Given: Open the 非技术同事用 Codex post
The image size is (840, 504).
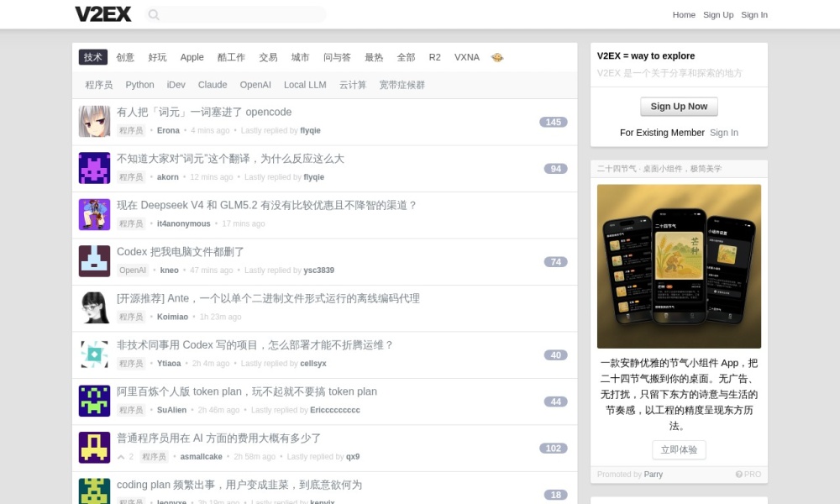Looking at the screenshot, I should [255, 345].
